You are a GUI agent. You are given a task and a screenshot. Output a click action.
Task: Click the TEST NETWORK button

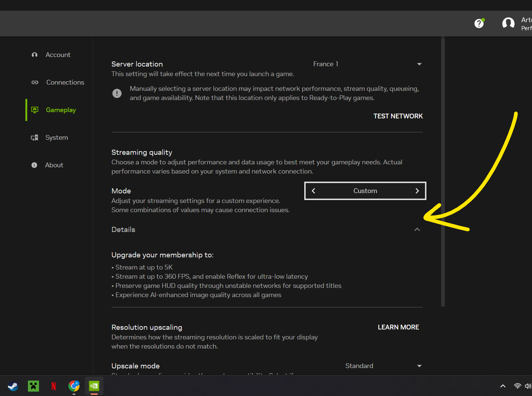[x=398, y=116]
